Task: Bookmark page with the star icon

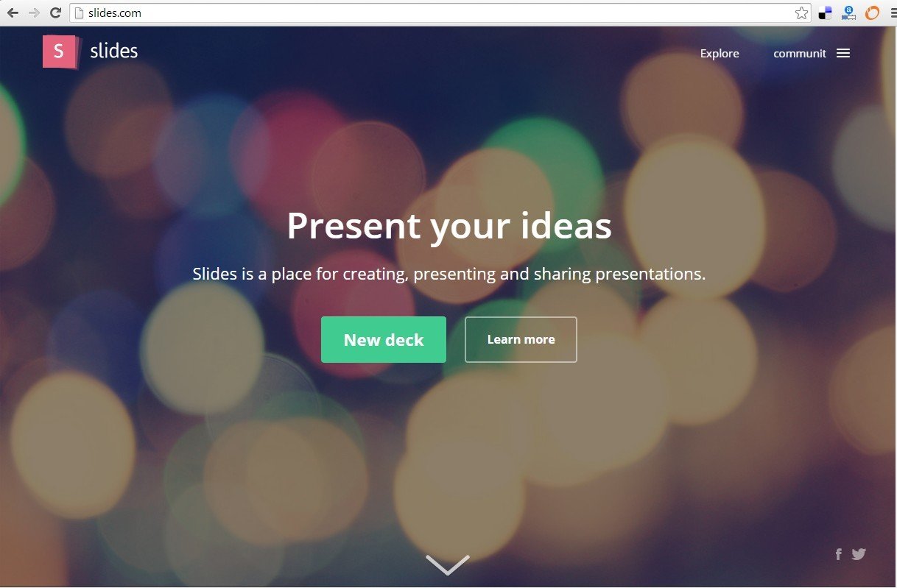Action: tap(802, 13)
